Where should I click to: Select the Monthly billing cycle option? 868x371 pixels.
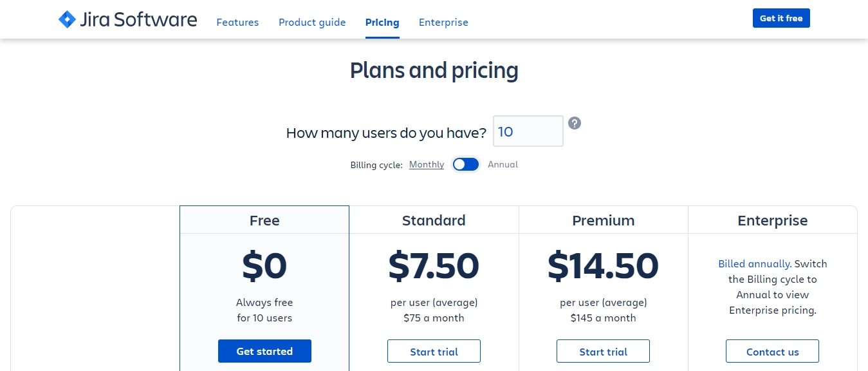[427, 164]
